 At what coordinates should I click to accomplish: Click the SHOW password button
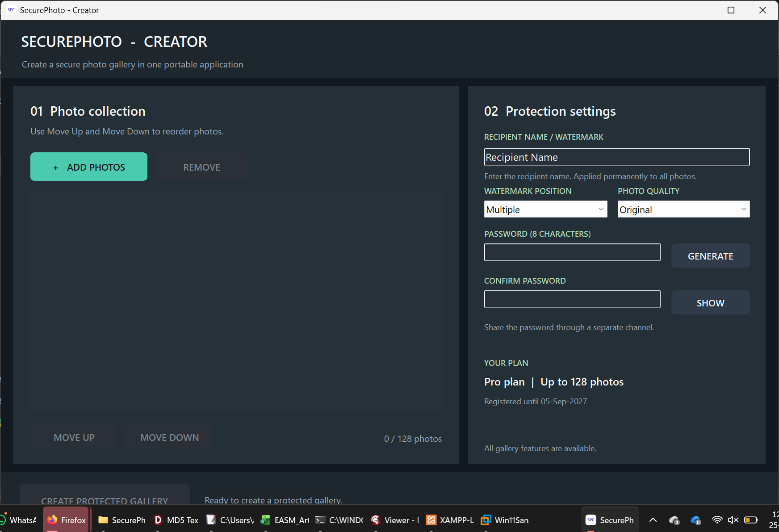(710, 302)
